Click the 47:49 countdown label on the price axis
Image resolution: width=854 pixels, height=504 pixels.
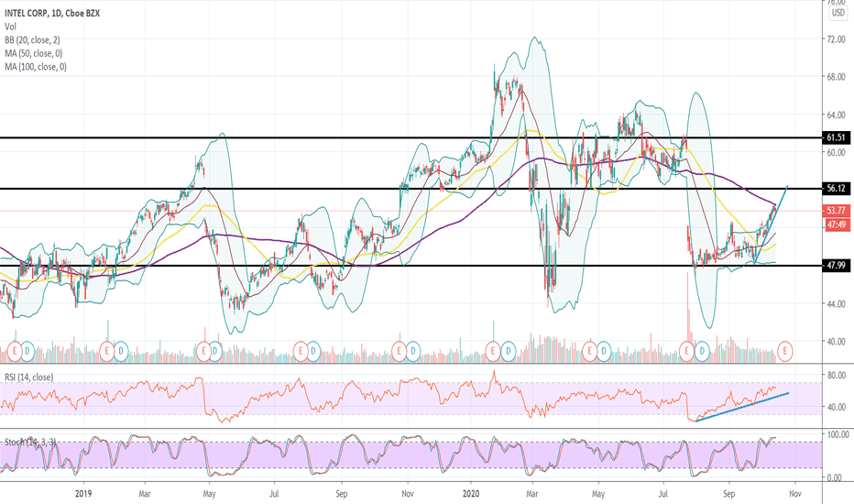(836, 225)
